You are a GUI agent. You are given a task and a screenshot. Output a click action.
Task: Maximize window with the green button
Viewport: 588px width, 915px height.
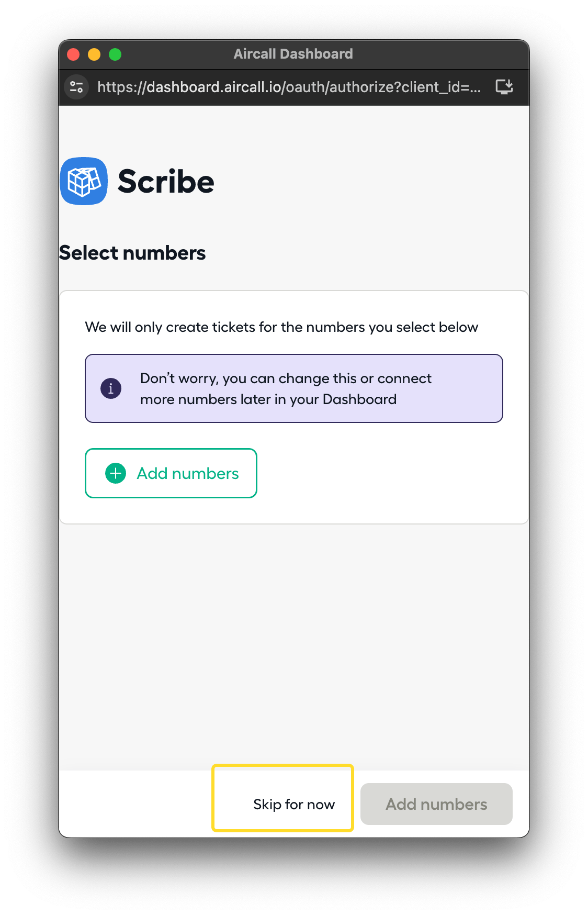pos(115,54)
